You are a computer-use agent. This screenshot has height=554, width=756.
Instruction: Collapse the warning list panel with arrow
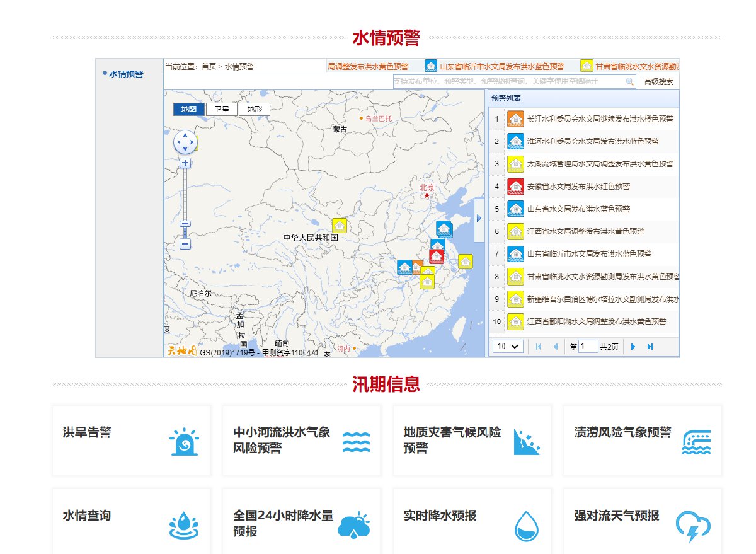[x=479, y=218]
